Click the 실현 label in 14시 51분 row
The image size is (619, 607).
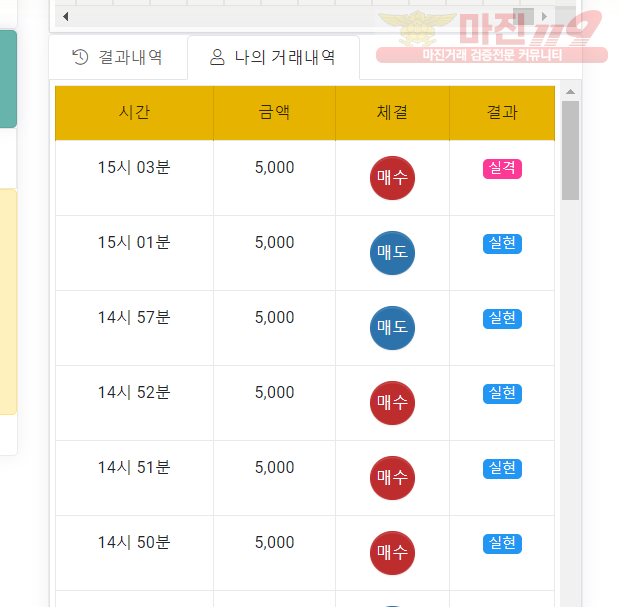502,469
